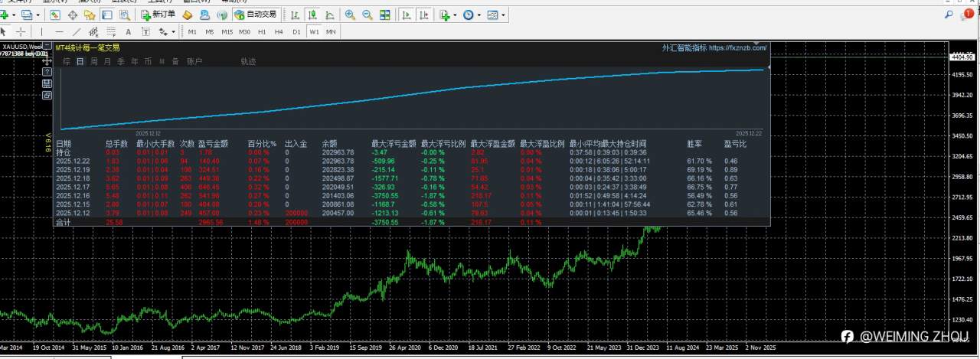
Task: Select the trendline drawing tool
Action: [77, 31]
